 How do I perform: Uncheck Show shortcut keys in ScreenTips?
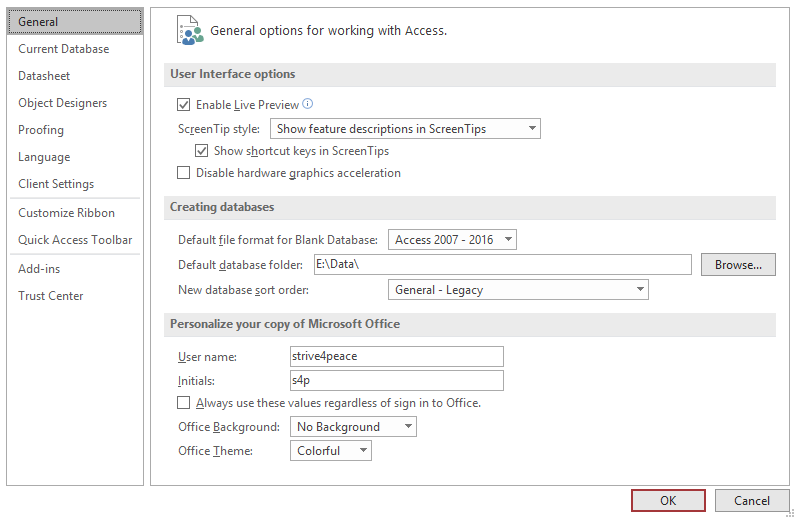[202, 151]
